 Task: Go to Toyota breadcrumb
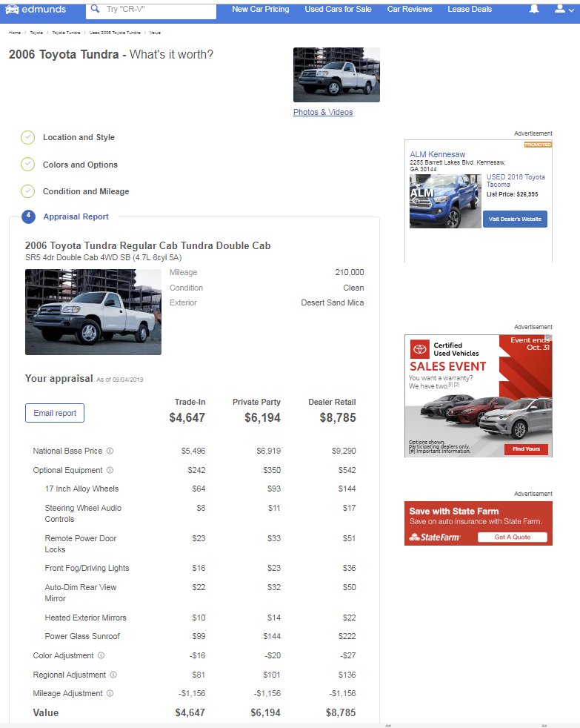pyautogui.click(x=36, y=33)
